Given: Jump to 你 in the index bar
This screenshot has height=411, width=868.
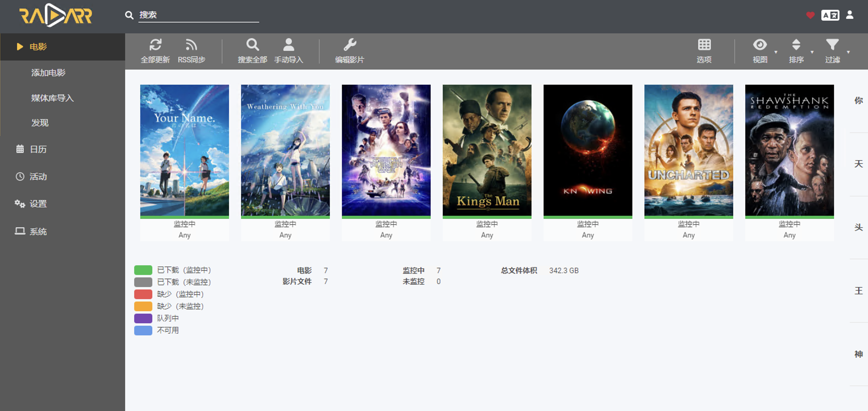Looking at the screenshot, I should click(x=858, y=100).
